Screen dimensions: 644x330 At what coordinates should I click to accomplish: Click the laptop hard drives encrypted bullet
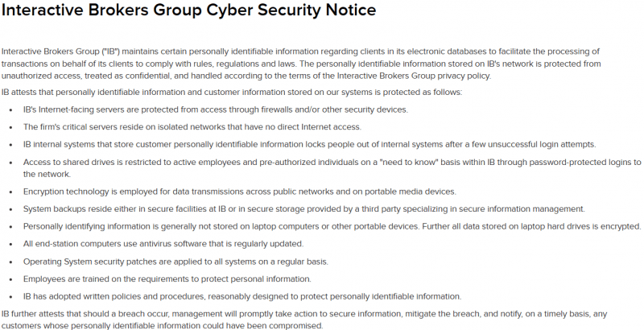[x=332, y=226]
